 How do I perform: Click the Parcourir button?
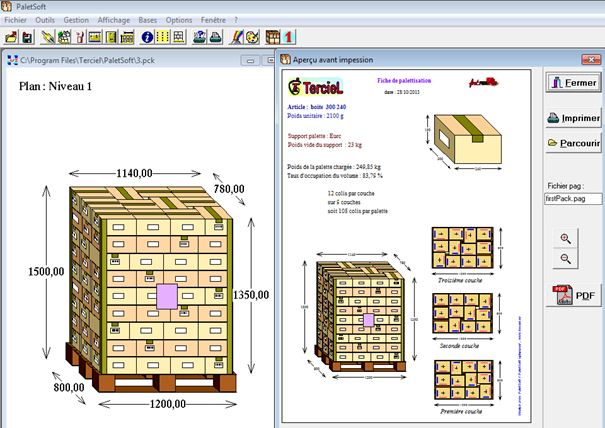(574, 143)
